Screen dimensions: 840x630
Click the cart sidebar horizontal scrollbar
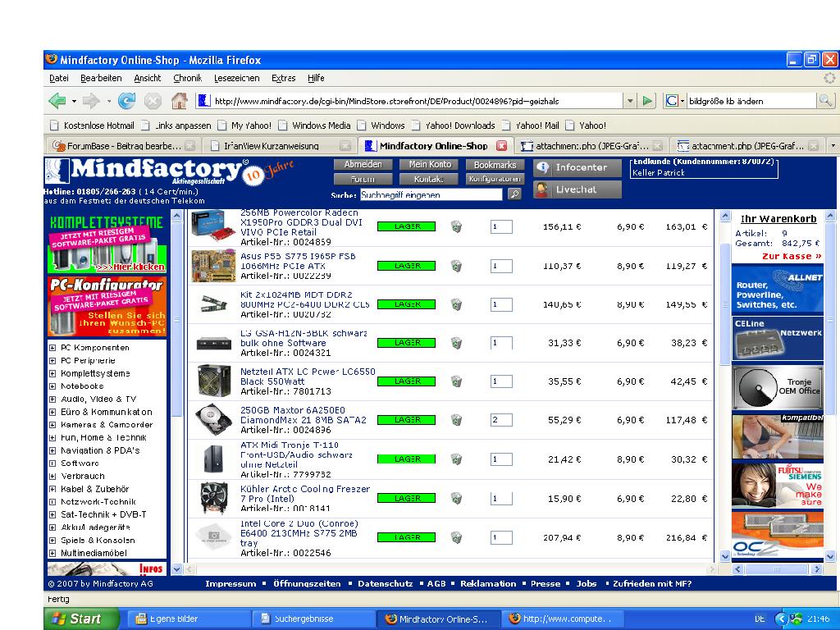tap(777, 569)
